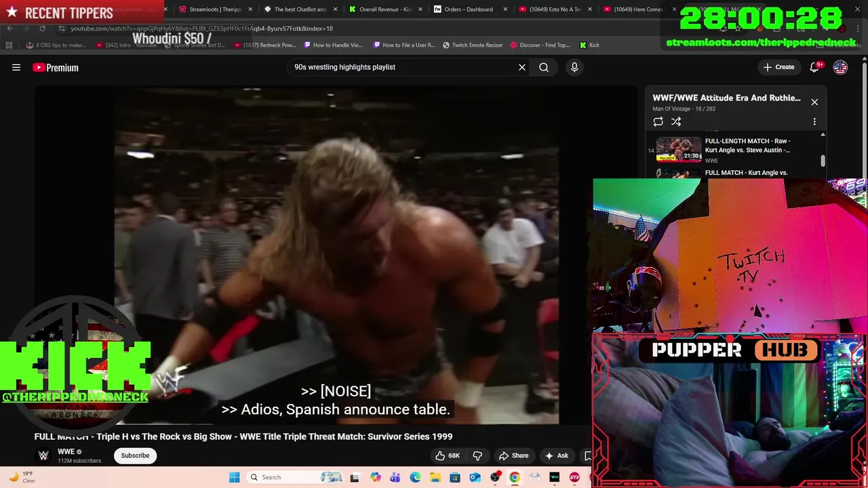Viewport: 868px width, 488px height.
Task: Open Google Chrome taskbar icon
Action: 515,477
